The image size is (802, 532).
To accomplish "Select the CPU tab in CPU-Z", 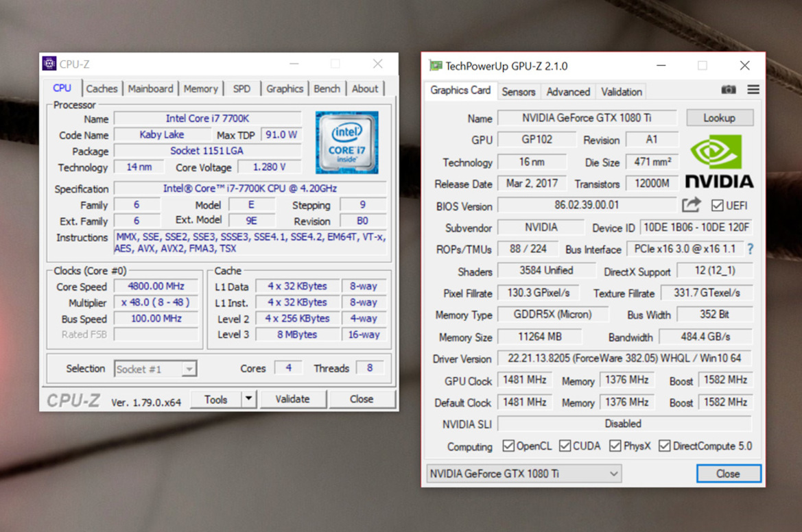I will (62, 88).
